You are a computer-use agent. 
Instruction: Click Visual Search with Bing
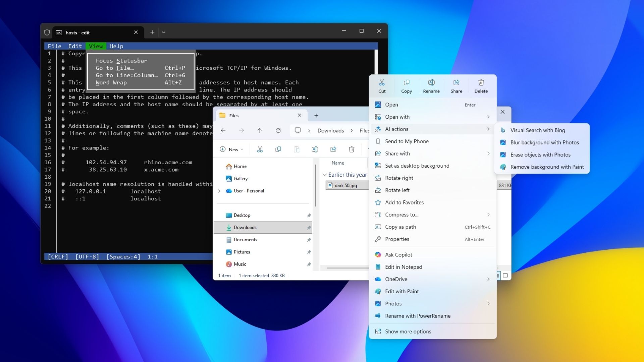click(537, 130)
